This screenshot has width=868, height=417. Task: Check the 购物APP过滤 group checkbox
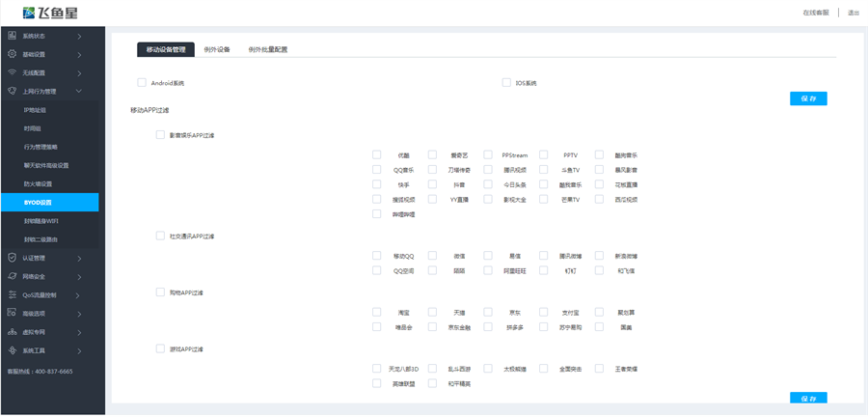coord(160,292)
